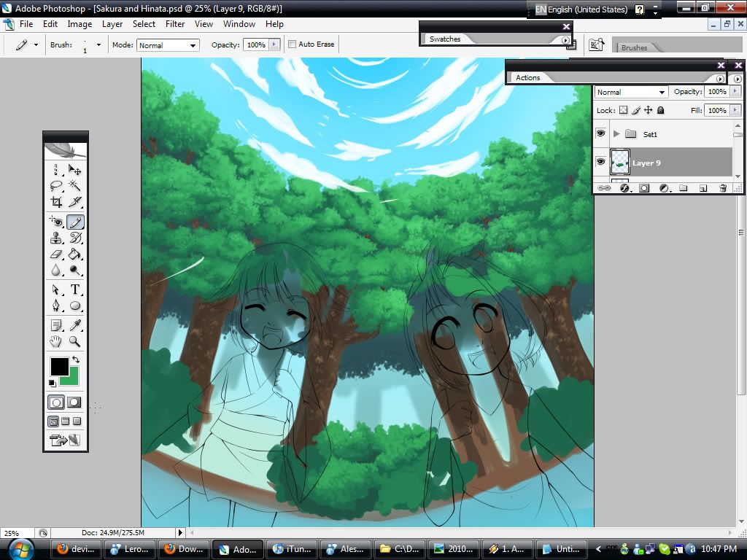Create a new layer via Layers panel icon
Viewport: 747px width, 560px height.
pos(703,188)
